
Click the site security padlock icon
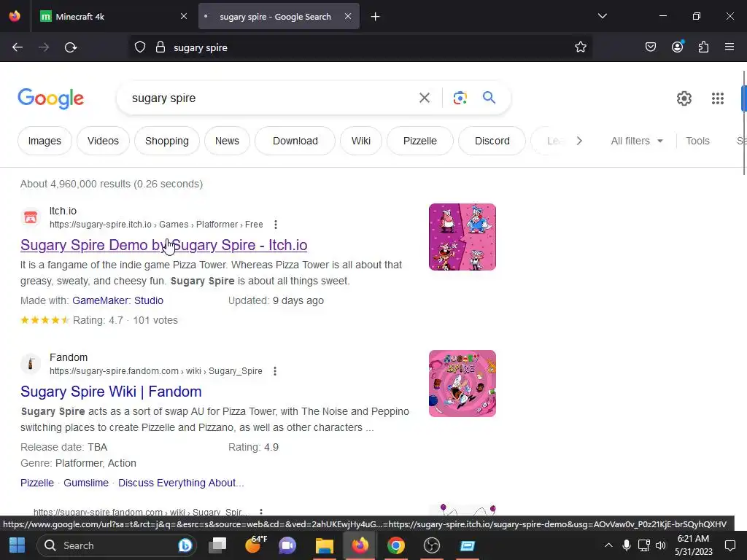click(160, 47)
